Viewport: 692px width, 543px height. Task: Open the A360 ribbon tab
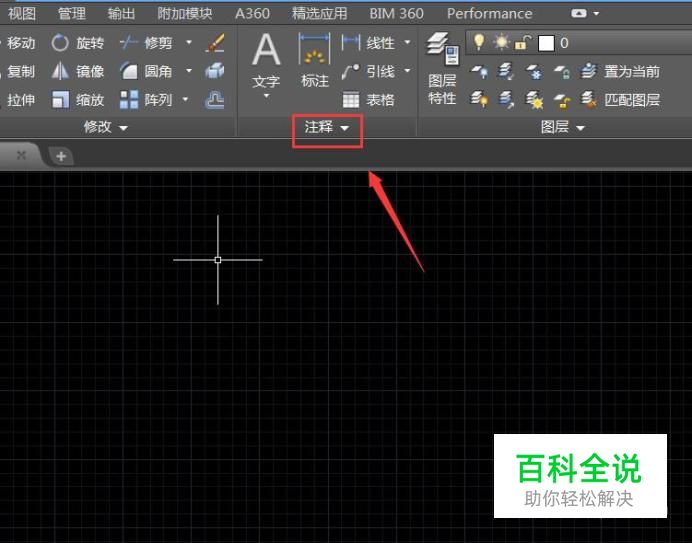pos(252,14)
